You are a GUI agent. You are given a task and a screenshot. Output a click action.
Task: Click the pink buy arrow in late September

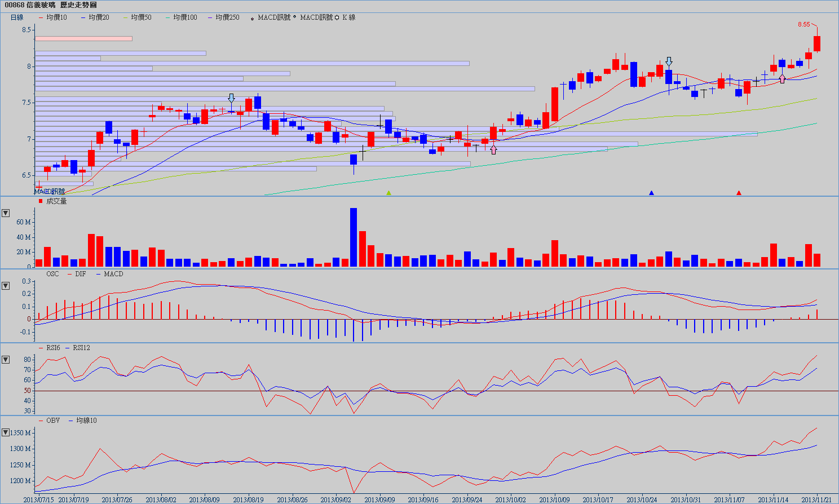tap(494, 149)
